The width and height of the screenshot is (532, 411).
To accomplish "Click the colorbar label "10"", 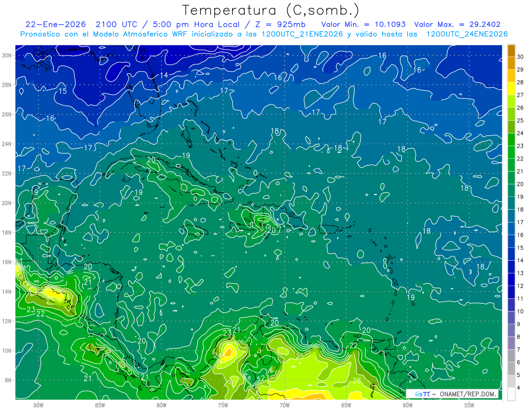I will click(520, 311).
